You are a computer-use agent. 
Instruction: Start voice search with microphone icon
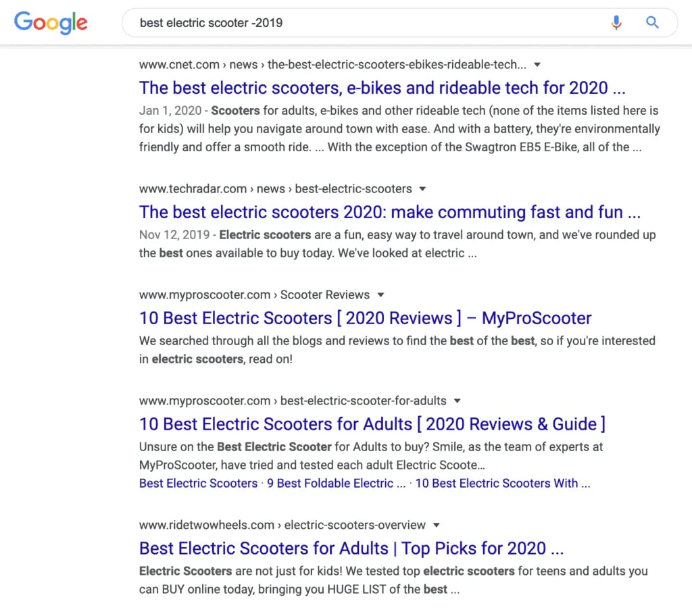(616, 22)
